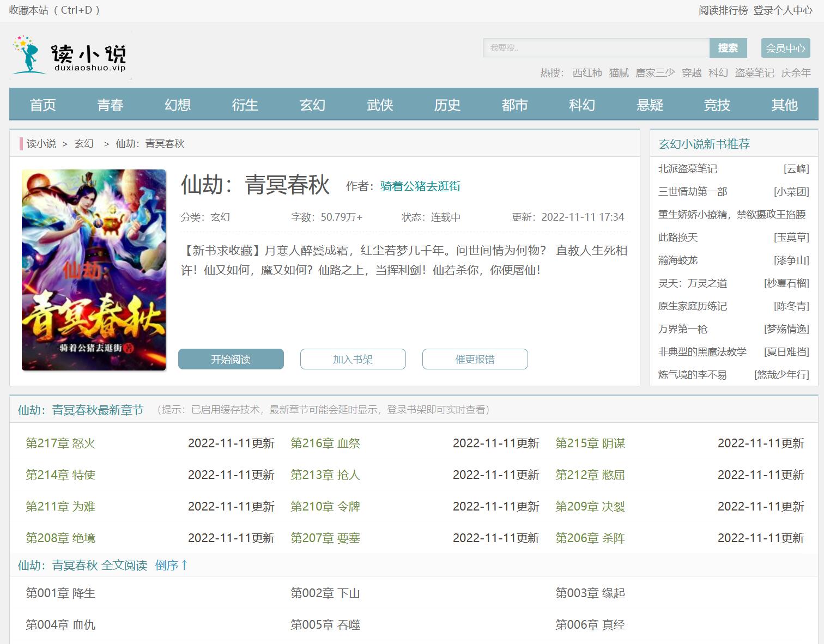Open chapter 第003章 缘起
Screen dimensions: 824x644
point(590,593)
